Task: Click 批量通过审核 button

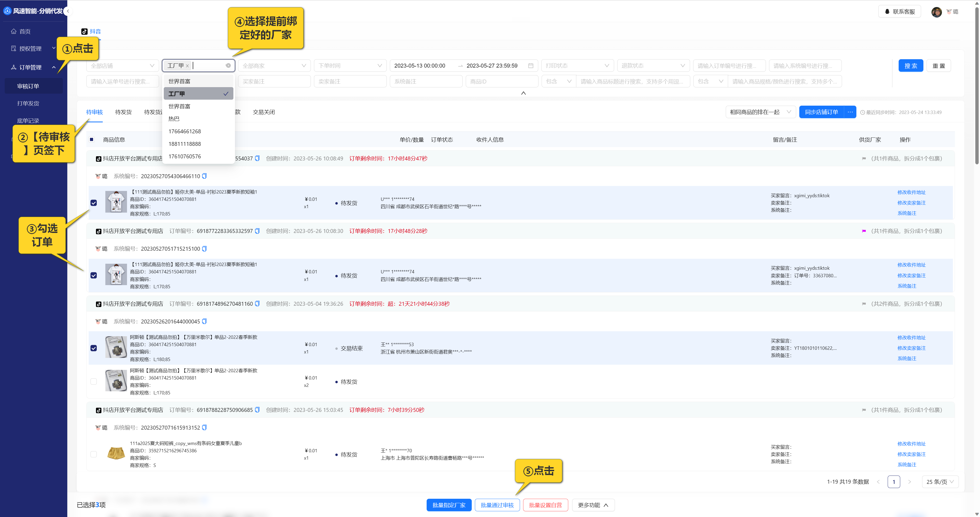Action: 497,505
